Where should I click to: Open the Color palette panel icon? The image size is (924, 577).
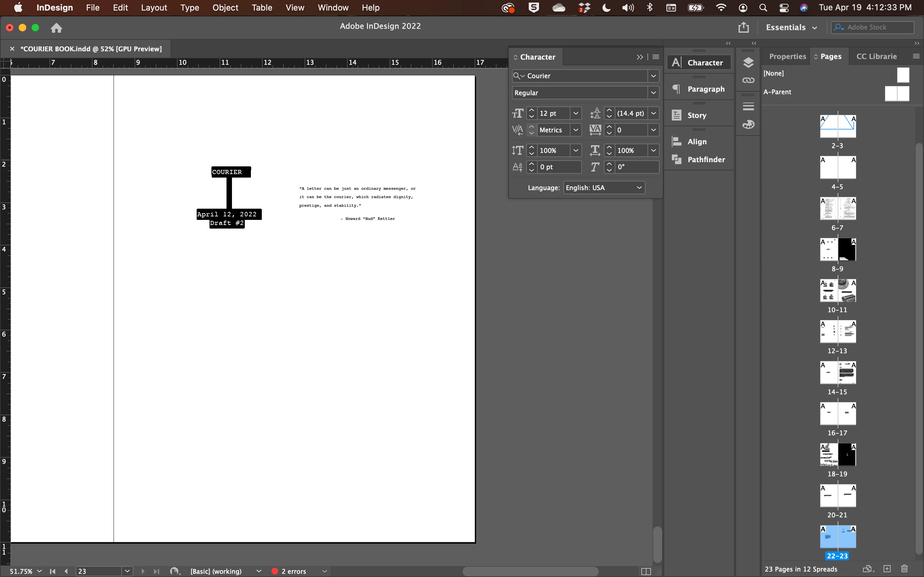[748, 124]
